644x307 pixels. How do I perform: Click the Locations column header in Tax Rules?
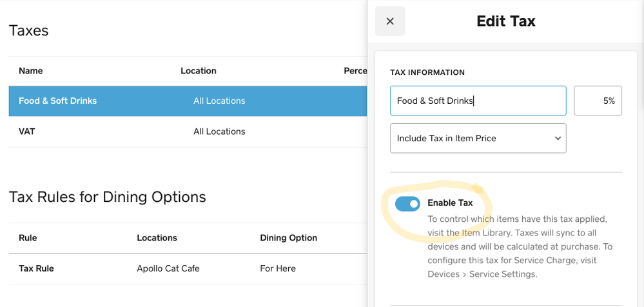(157, 238)
